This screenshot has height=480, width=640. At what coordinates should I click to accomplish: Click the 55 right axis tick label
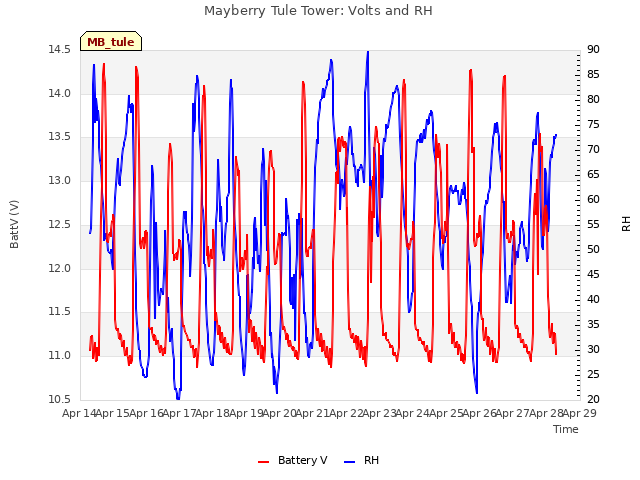[593, 224]
